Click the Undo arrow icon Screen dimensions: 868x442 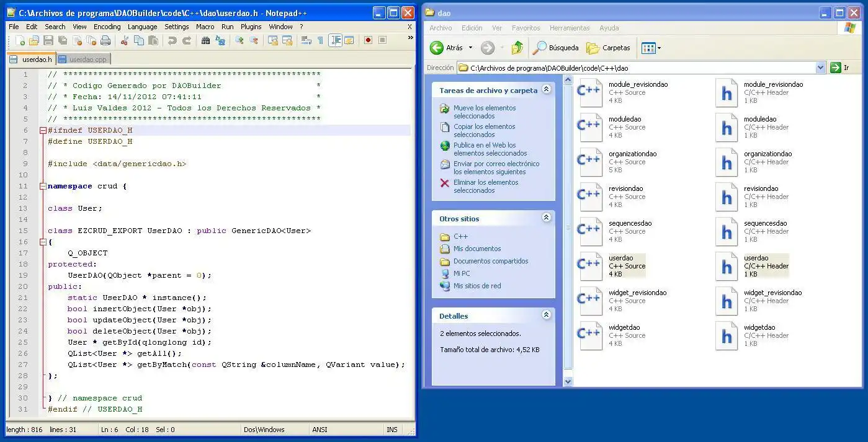coord(172,40)
